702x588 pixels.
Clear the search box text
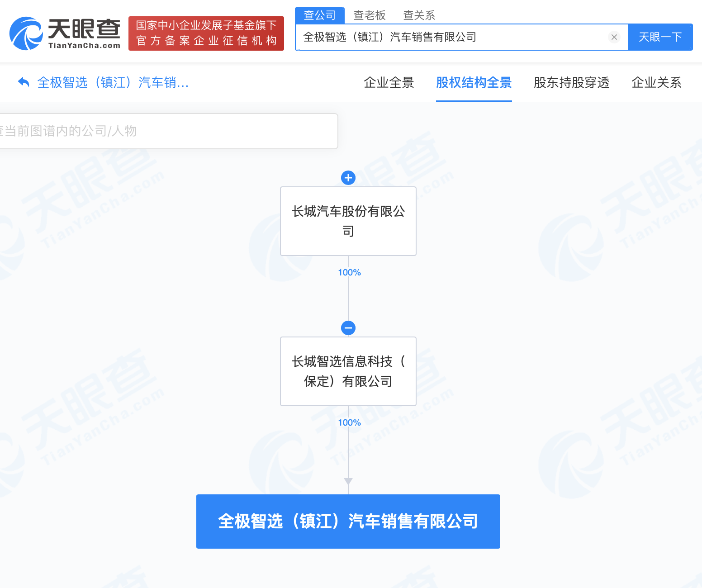(x=614, y=37)
